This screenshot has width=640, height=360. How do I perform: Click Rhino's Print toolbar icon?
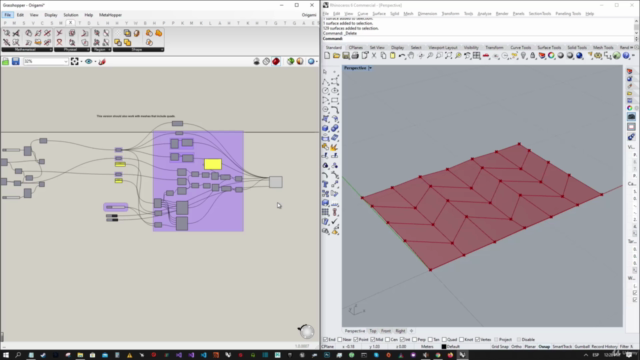click(x=355, y=56)
